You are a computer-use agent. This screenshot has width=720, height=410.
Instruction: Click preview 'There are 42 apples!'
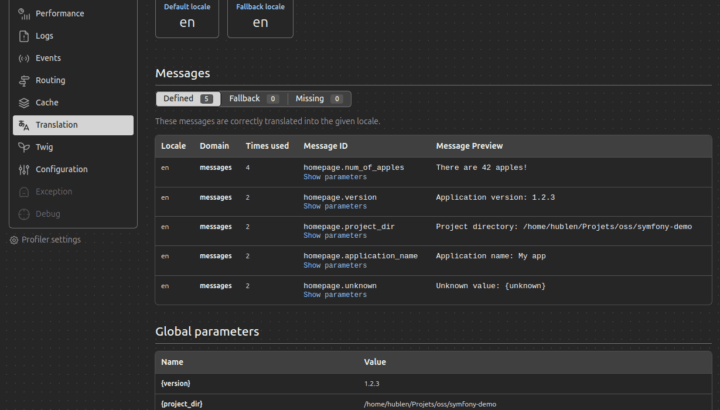tap(482, 168)
